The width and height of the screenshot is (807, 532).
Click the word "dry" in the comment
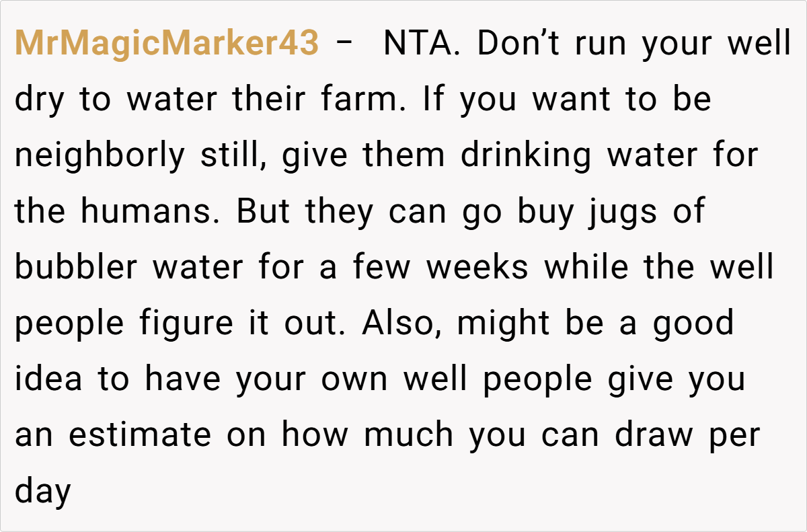click(40, 100)
